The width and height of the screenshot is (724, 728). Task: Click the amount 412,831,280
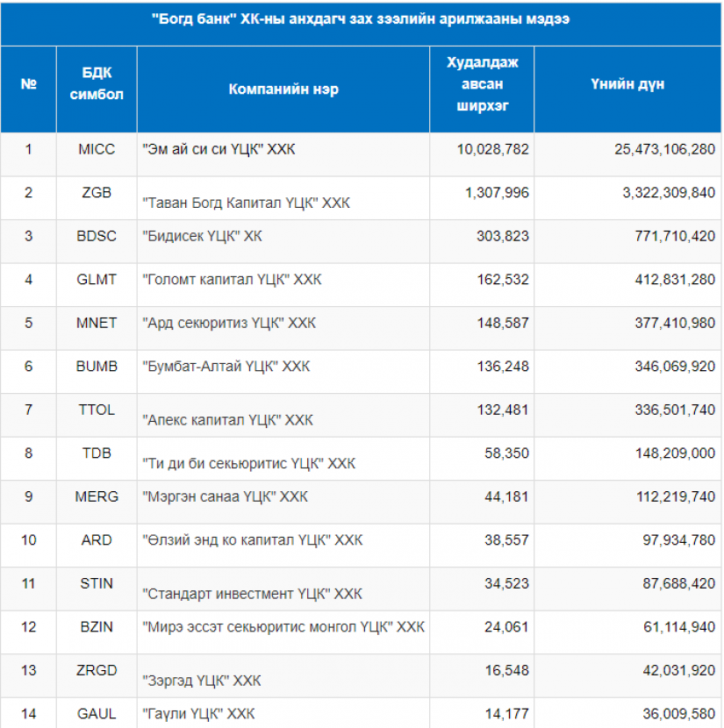coord(675,280)
